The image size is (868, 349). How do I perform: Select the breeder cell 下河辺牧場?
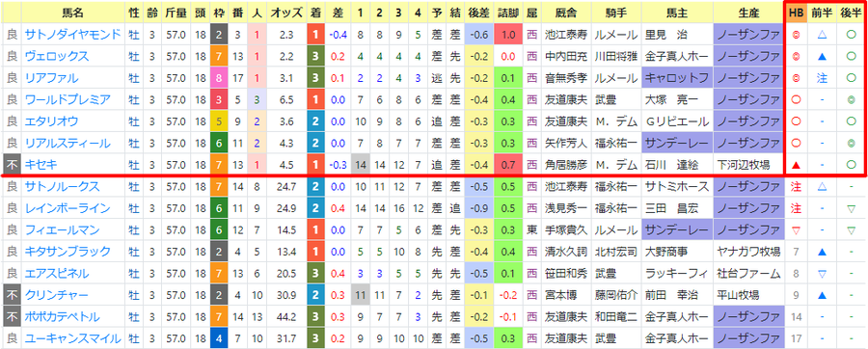(748, 165)
